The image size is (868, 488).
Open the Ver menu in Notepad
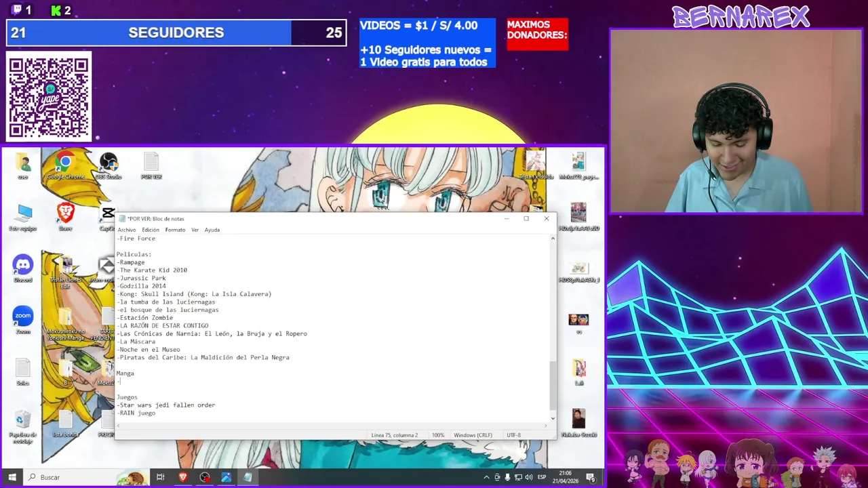195,230
